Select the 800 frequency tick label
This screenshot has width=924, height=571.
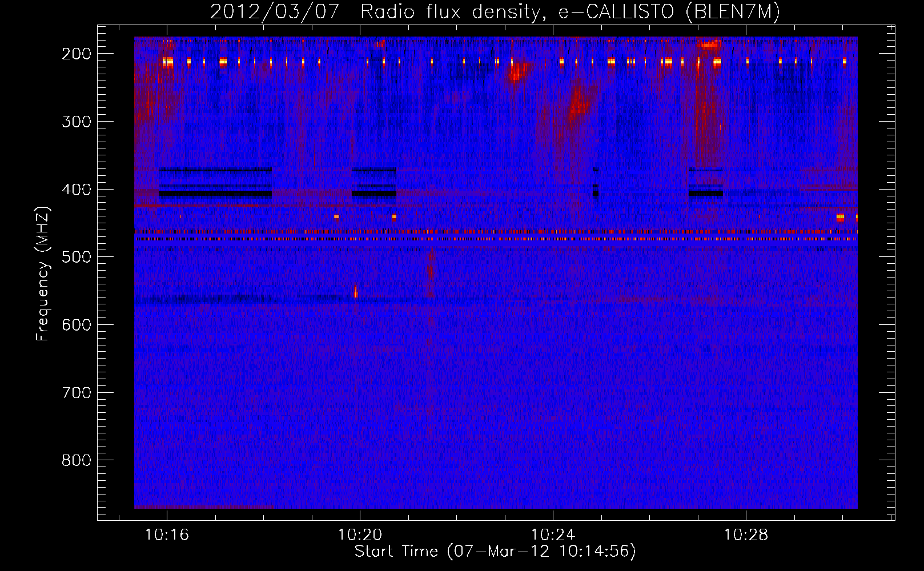[77, 460]
